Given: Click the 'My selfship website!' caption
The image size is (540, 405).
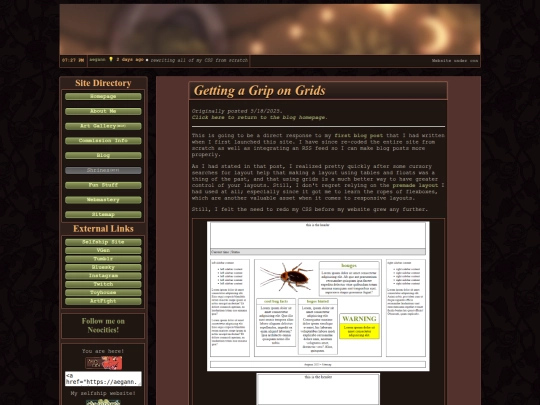Looking at the screenshot, I should pos(103,393).
